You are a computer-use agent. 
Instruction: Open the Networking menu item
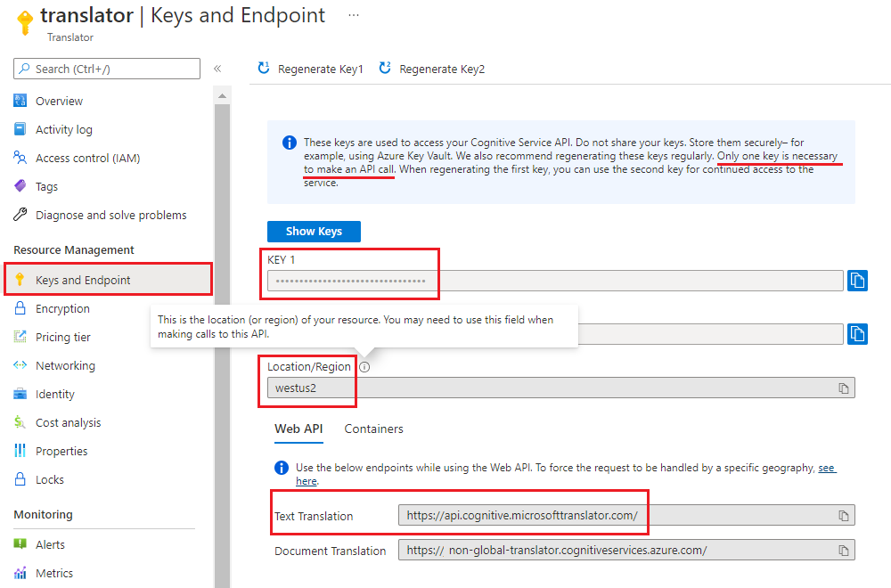pyautogui.click(x=65, y=365)
